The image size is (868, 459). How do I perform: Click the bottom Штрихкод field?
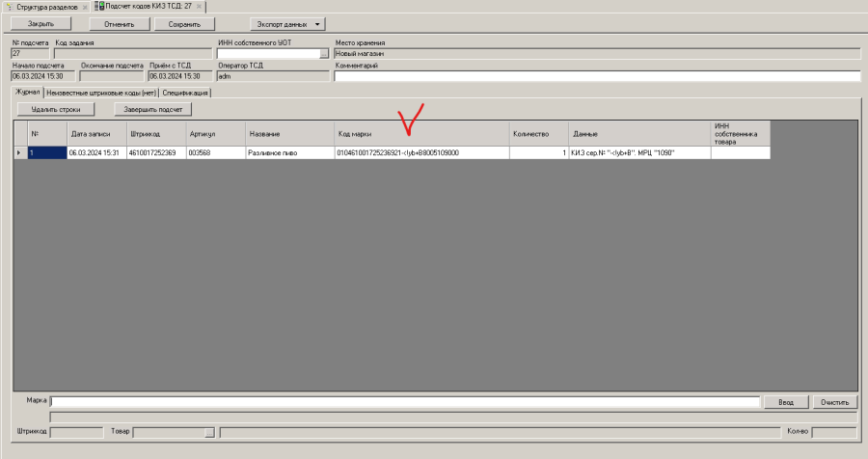click(76, 432)
